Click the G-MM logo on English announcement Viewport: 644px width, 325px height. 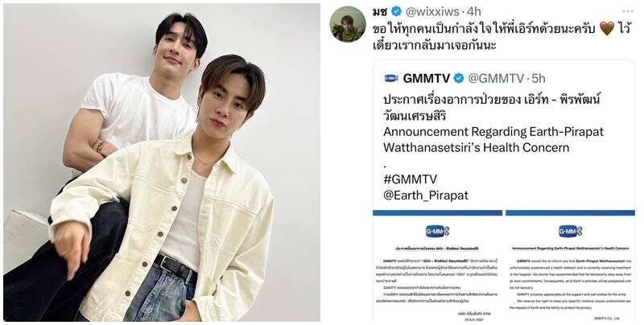(570, 231)
